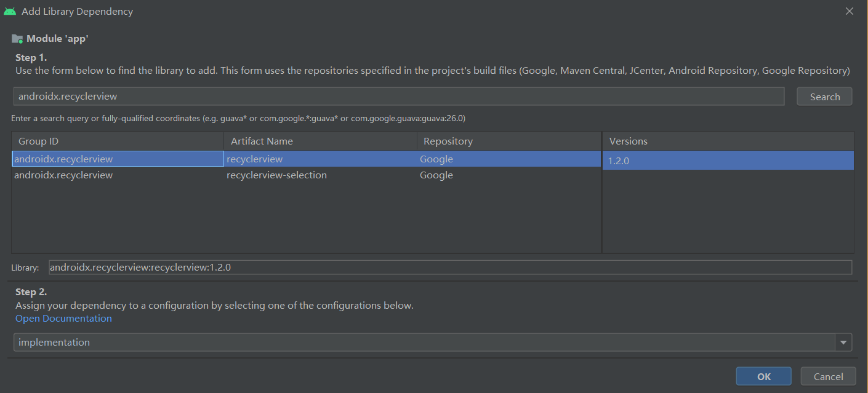Sort by Group ID column header
Image resolution: width=868 pixels, height=393 pixels.
coord(118,141)
